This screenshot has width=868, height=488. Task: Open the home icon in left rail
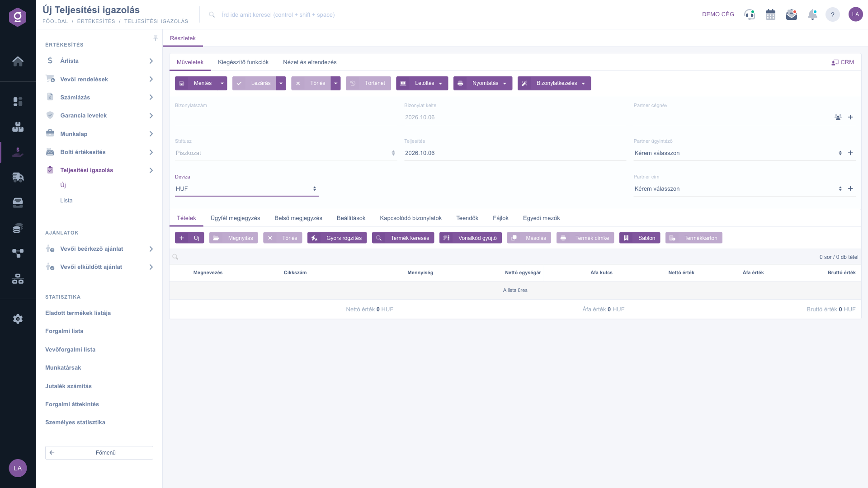click(x=18, y=61)
